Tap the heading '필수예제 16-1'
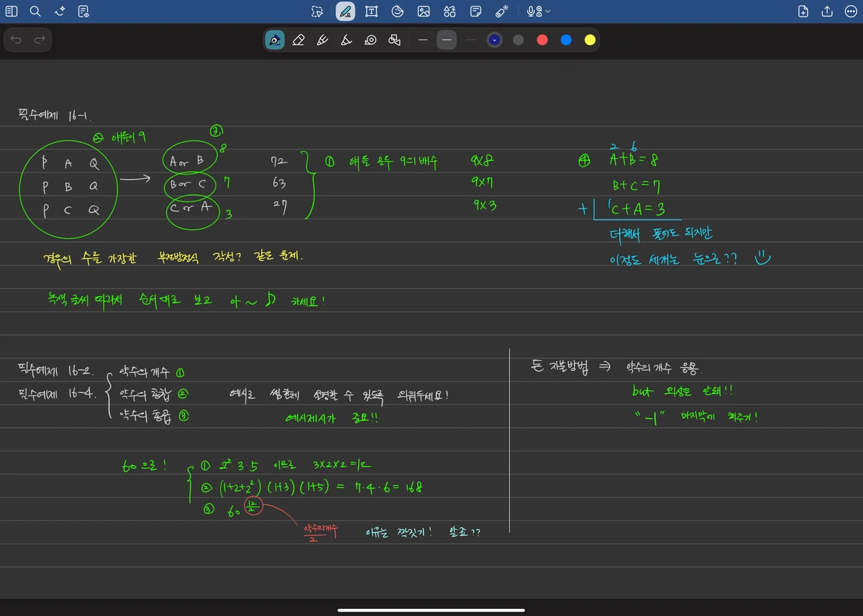This screenshot has height=616, width=863. click(53, 115)
